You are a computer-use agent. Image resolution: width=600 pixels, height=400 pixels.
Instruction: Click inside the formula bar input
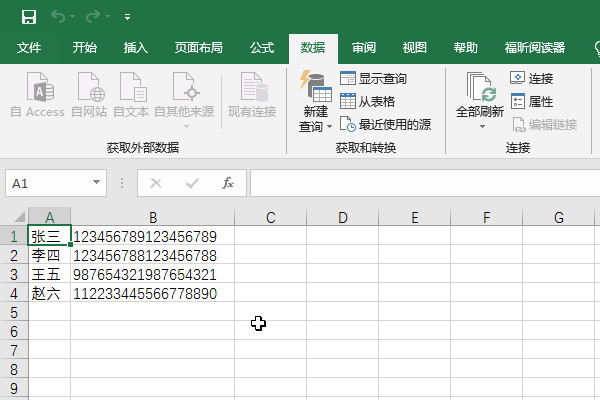pos(425,183)
